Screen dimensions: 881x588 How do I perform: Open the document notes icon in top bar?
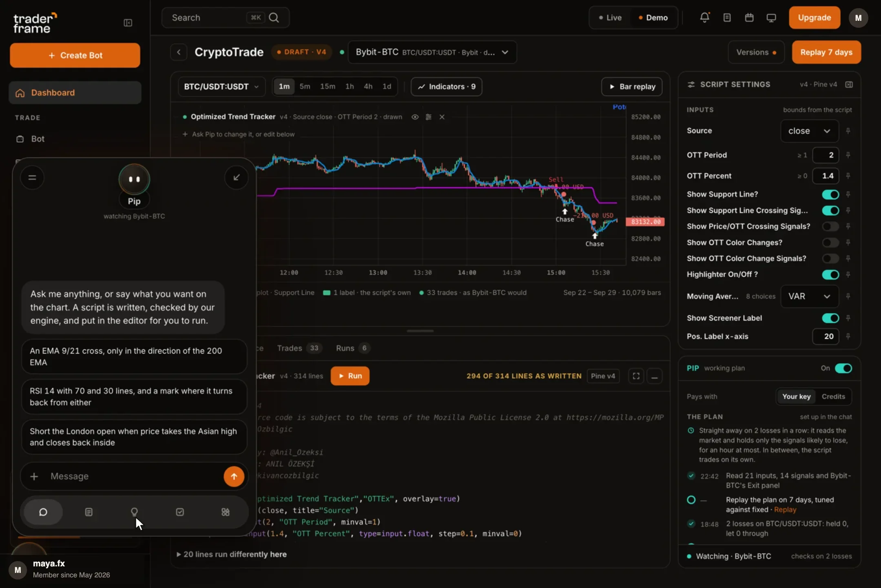coord(727,18)
